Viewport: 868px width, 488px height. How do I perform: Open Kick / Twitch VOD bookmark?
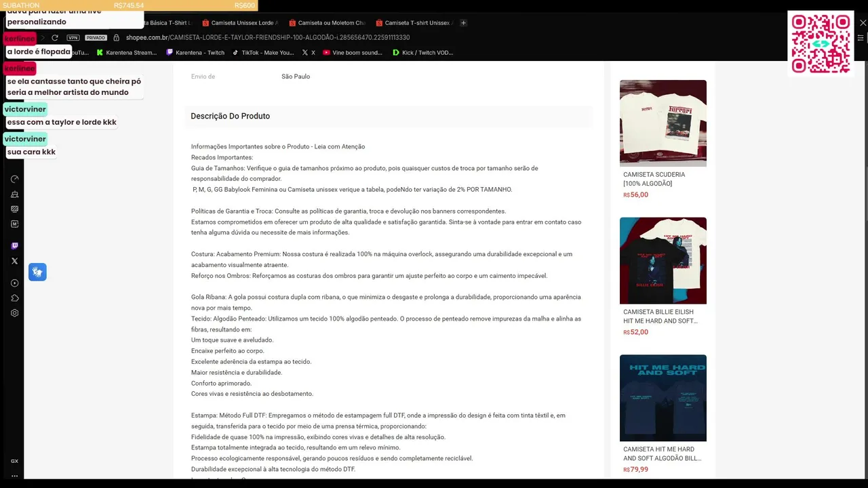[x=423, y=53]
